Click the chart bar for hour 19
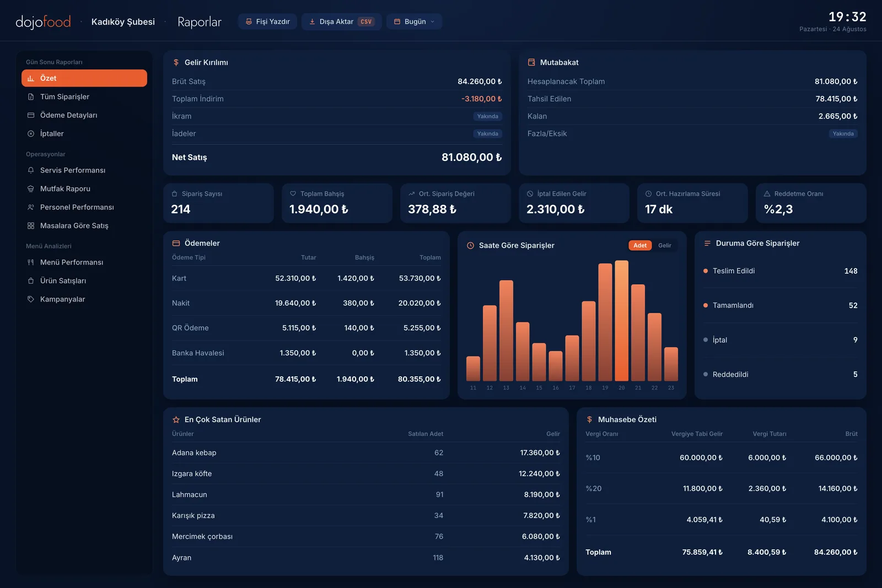The image size is (882, 588). click(605, 322)
